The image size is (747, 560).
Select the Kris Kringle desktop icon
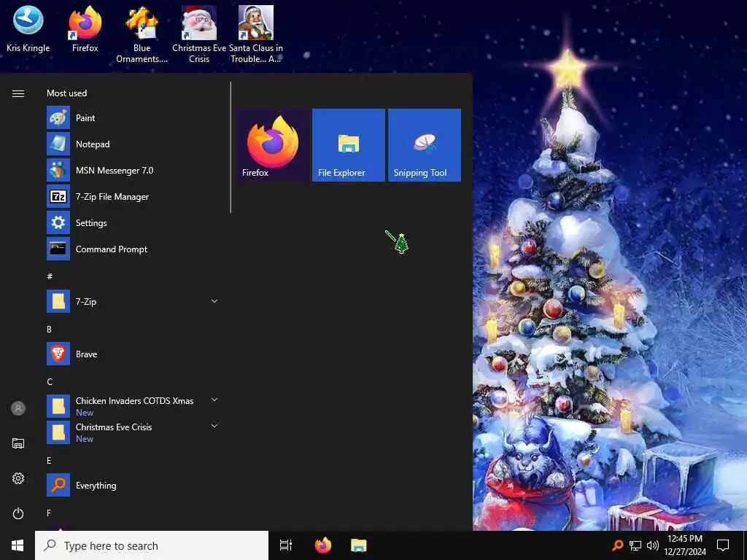28,29
